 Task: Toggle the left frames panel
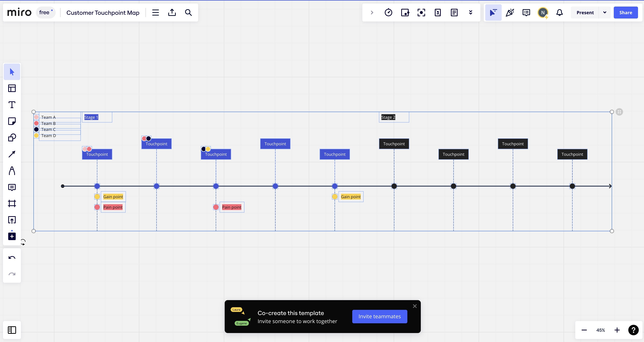12,330
